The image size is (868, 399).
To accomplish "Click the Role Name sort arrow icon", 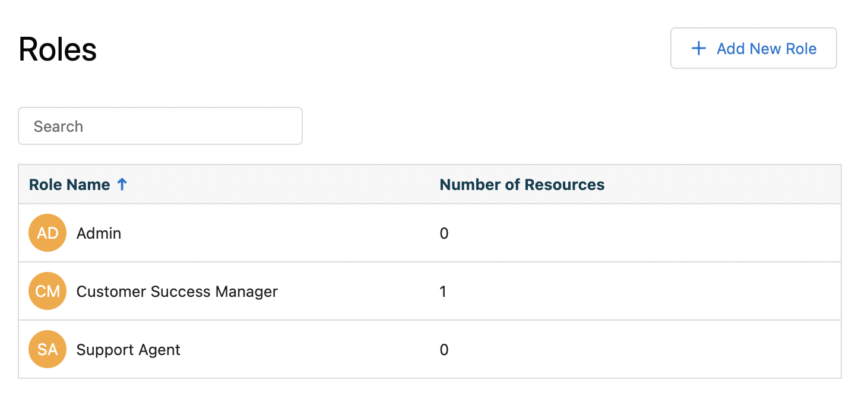I will pyautogui.click(x=122, y=185).
